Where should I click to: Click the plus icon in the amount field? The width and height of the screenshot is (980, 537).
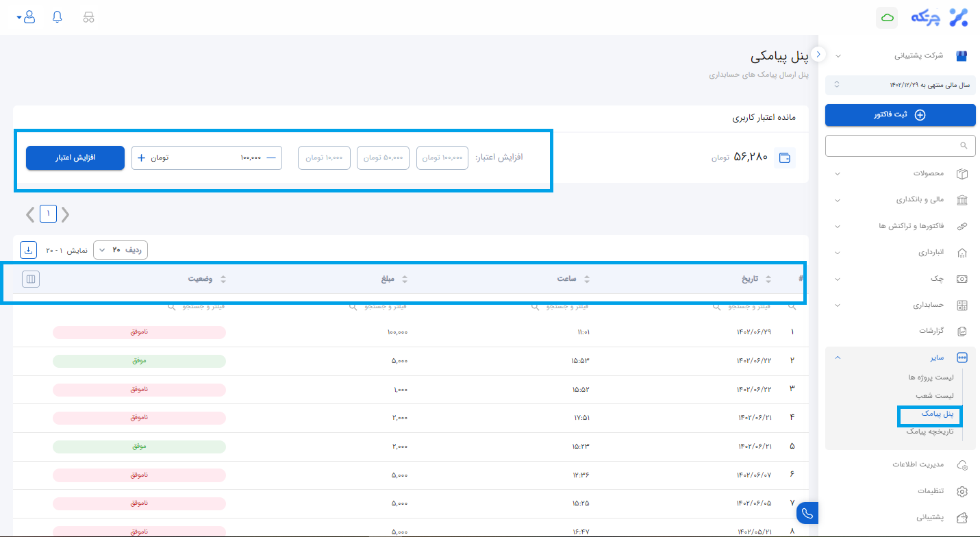[x=142, y=158]
